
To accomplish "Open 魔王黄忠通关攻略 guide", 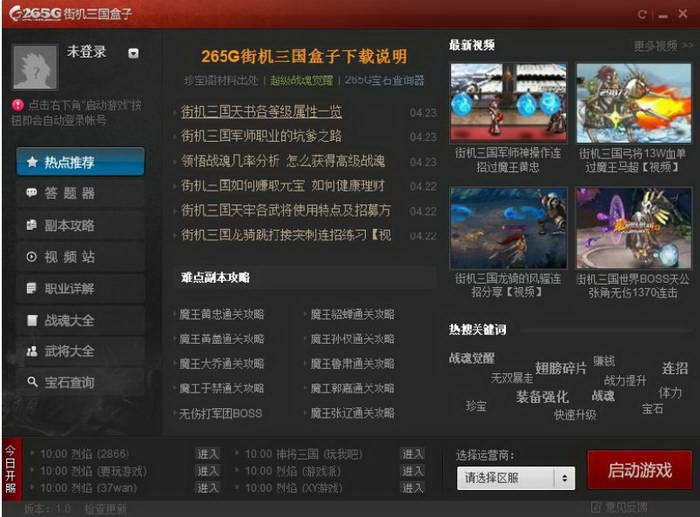I will click(221, 314).
